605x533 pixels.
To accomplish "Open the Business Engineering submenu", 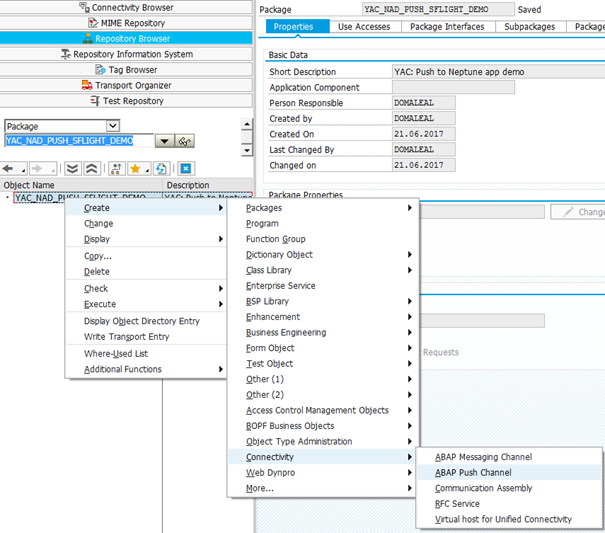I will point(323,332).
